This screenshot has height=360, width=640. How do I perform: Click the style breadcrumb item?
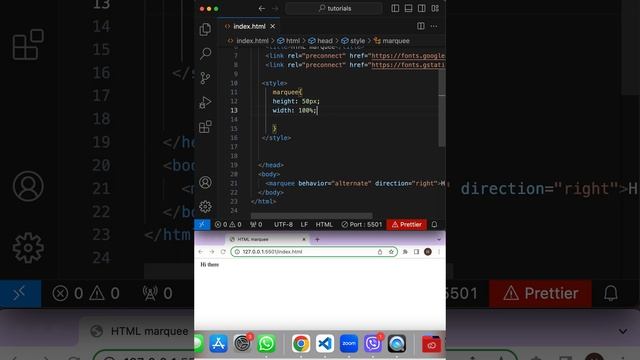coord(353,41)
